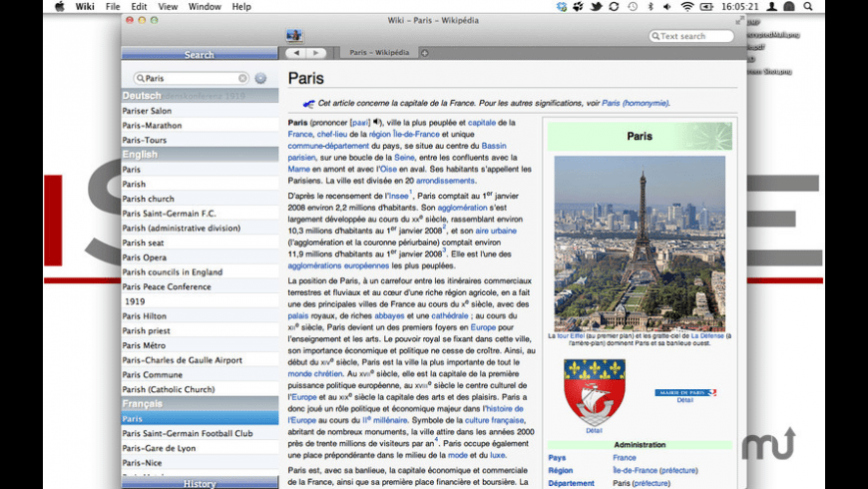Click the sidebar search field containing Paris
Screen dimensions: 868x489
[191, 78]
